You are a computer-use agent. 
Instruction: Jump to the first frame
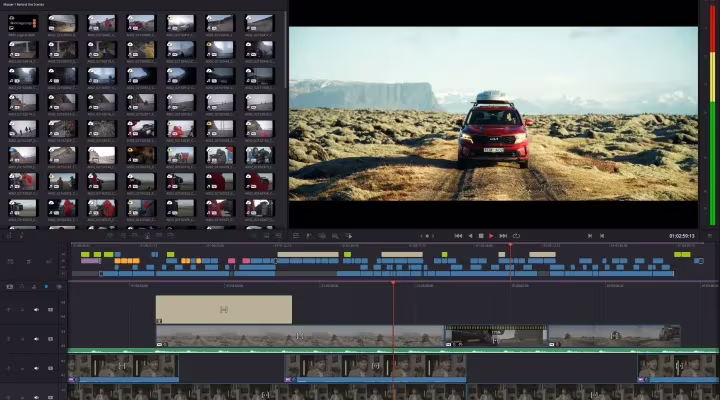(458, 236)
